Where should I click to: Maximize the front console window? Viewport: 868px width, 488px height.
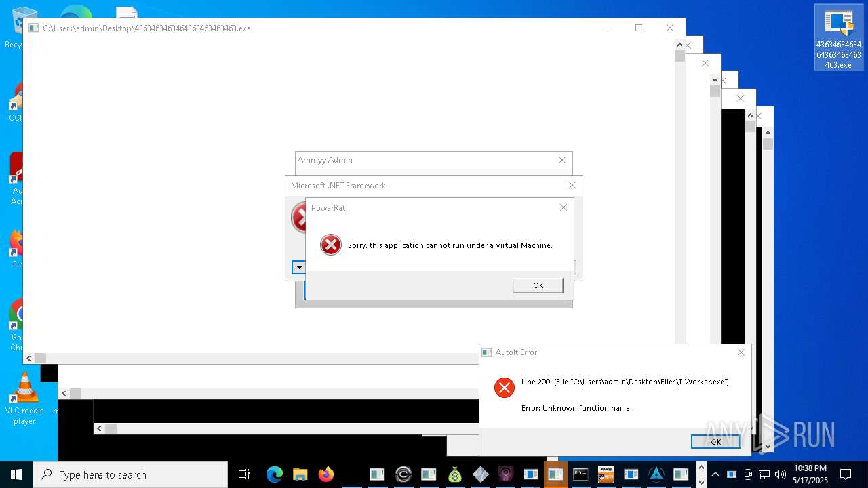(x=639, y=28)
